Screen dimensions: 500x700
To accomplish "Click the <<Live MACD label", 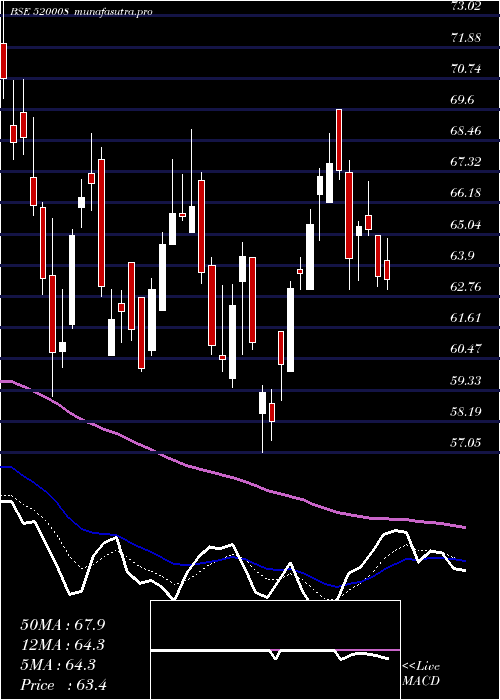I will tap(421, 674).
